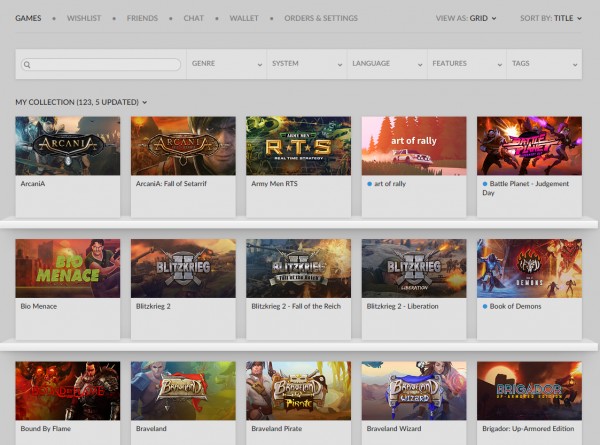Open the Braveland Wizard cover
This screenshot has height=445, width=600.
[x=414, y=391]
